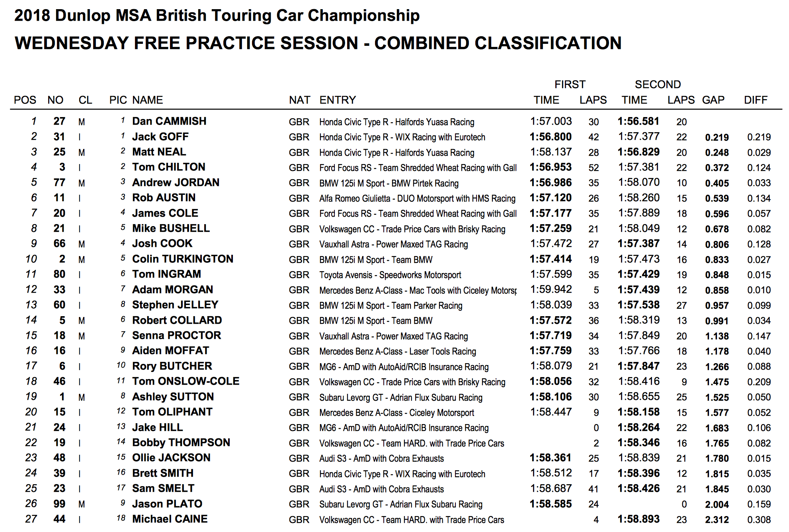
Task: Click Jack GOFF's first time 1:56.800
Action: 551,137
